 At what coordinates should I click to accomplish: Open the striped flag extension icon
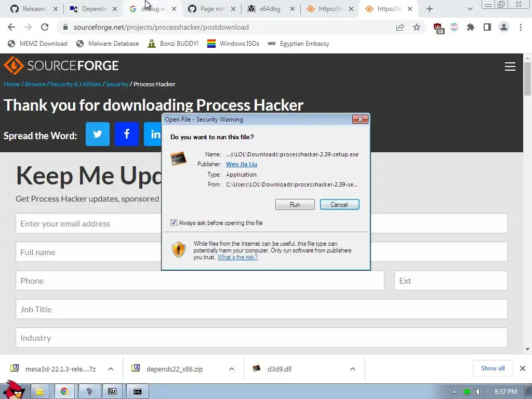pyautogui.click(x=454, y=27)
